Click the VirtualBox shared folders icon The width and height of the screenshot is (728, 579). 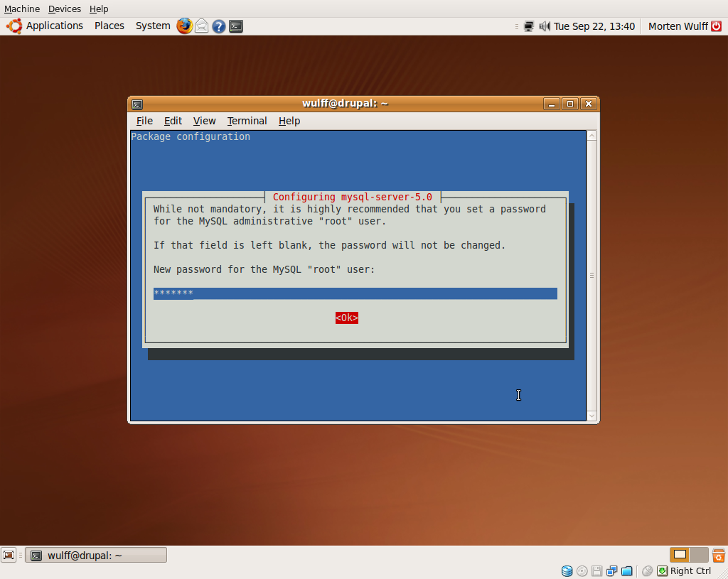coord(627,570)
